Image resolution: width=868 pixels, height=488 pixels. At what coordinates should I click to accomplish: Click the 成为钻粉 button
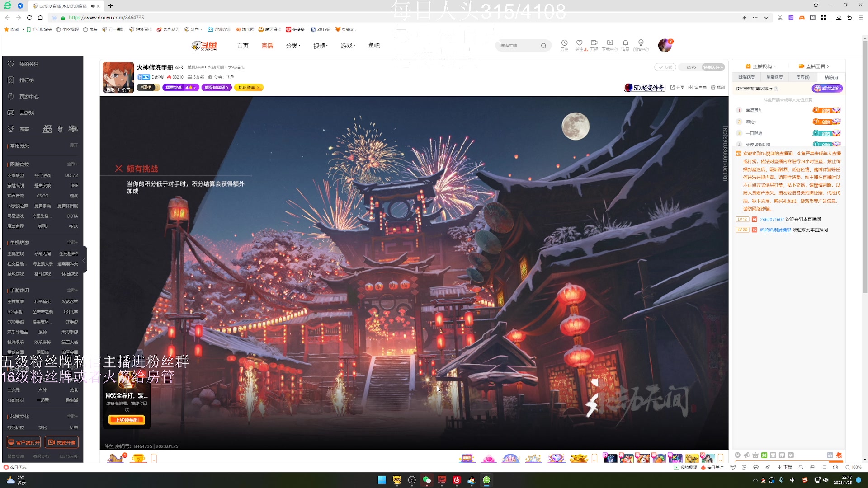pyautogui.click(x=827, y=89)
